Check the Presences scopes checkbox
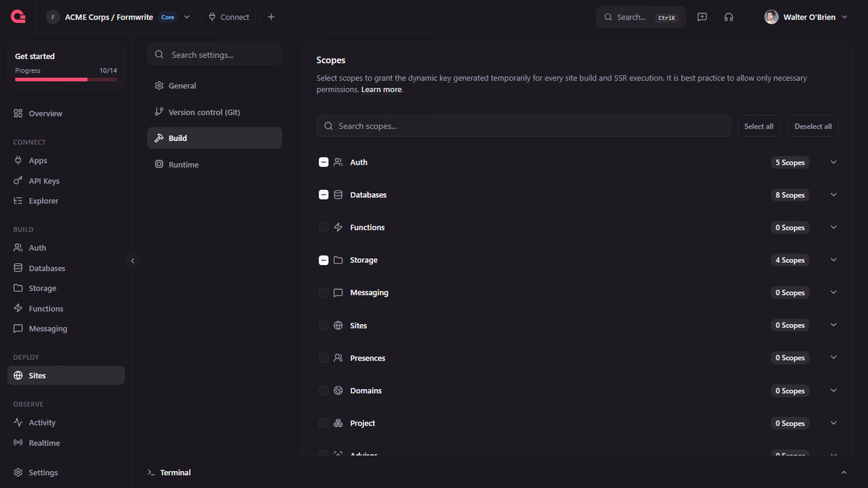 point(323,358)
